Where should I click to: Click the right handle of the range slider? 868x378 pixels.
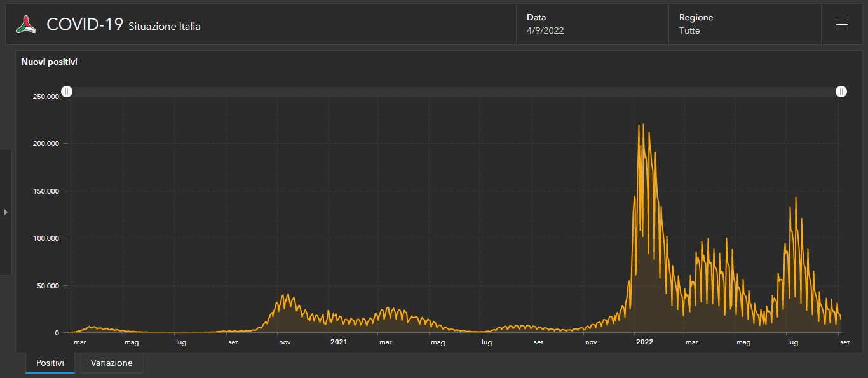click(x=841, y=92)
